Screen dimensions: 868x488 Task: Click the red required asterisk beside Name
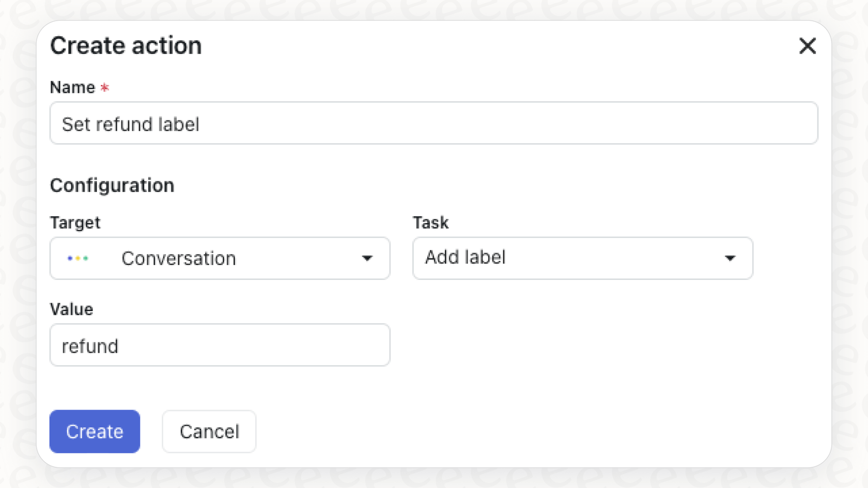[x=104, y=88]
